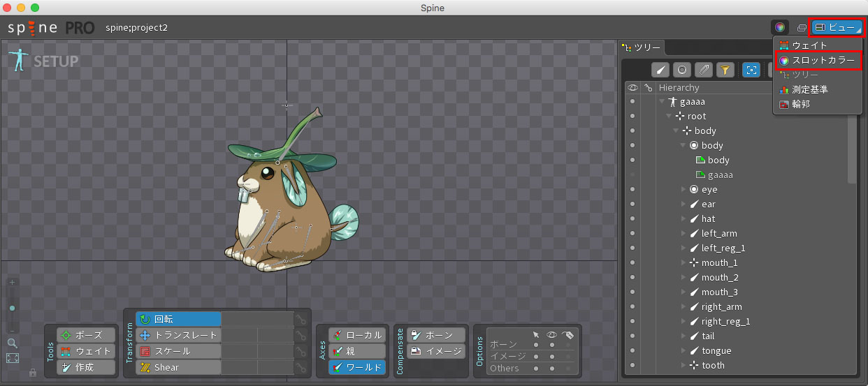This screenshot has height=386, width=868.
Task: Click the key icon next to スケール fields
Action: tap(301, 351)
